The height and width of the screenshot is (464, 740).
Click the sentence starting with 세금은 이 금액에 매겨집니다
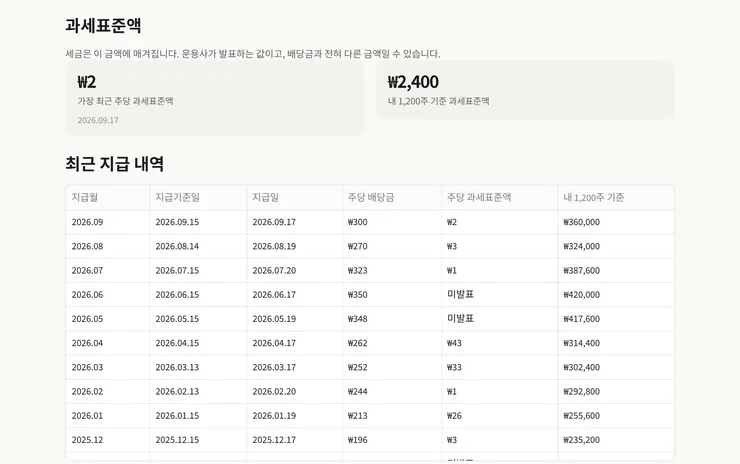[252, 53]
